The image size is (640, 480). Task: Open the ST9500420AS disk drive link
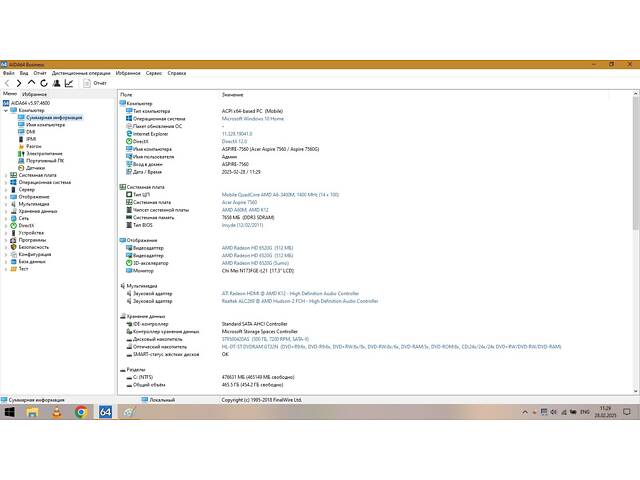click(265, 339)
